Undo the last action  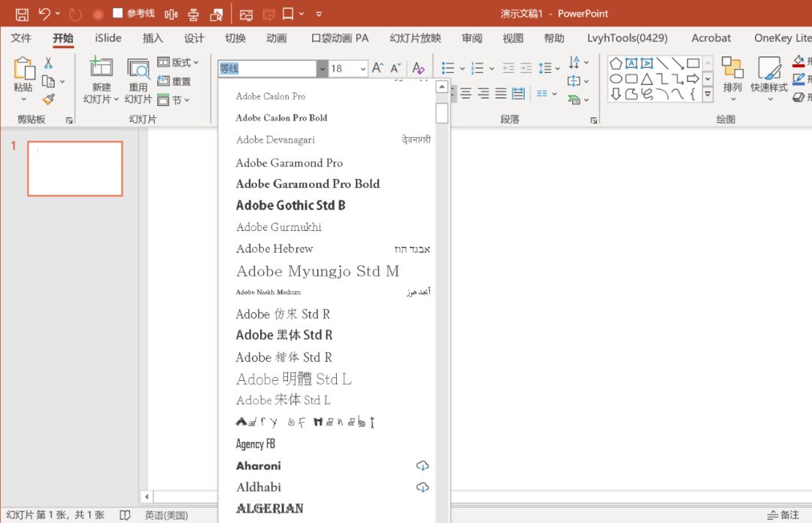[x=44, y=14]
